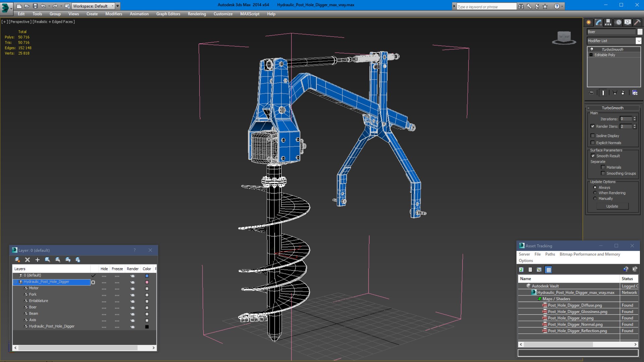Click the Realistic + Edged Faces viewport label

point(54,22)
